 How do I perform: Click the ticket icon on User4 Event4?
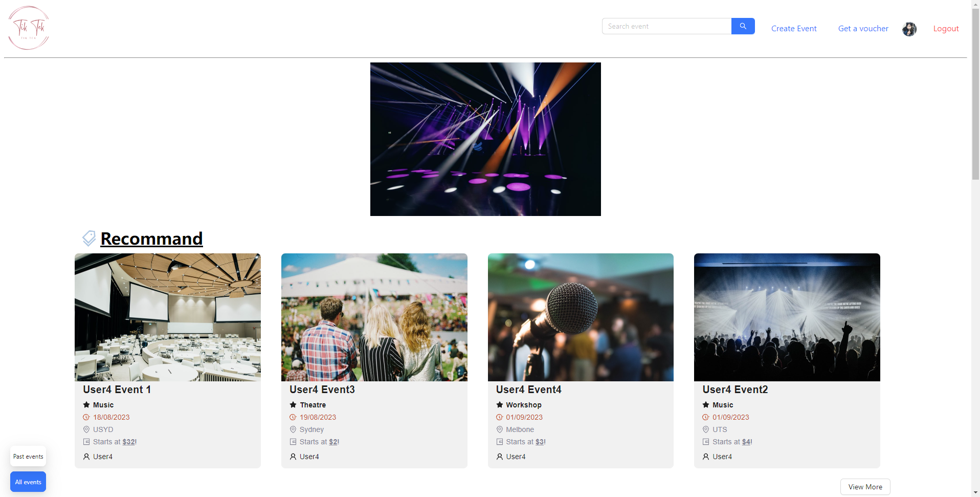[x=499, y=442]
